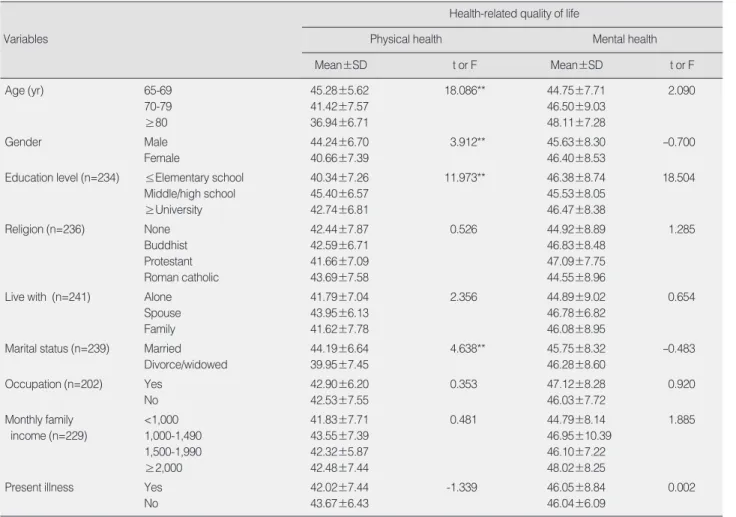Click the 'Protestant' category

tap(168, 261)
